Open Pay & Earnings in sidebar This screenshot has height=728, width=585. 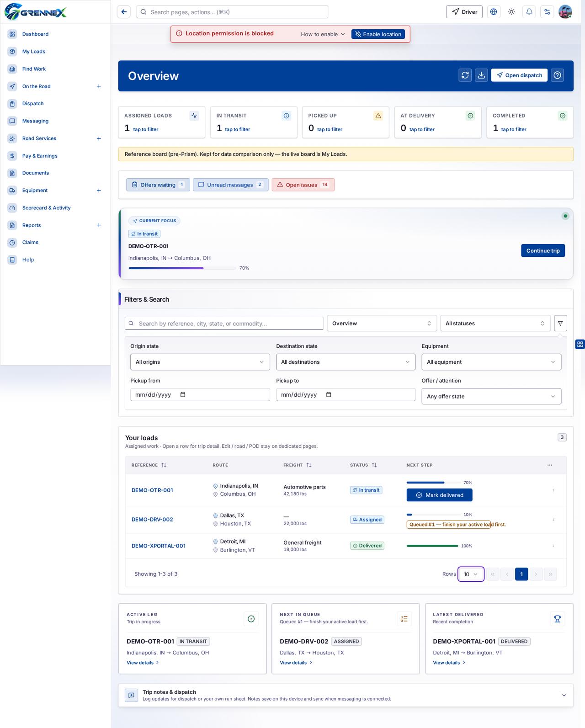click(x=40, y=156)
